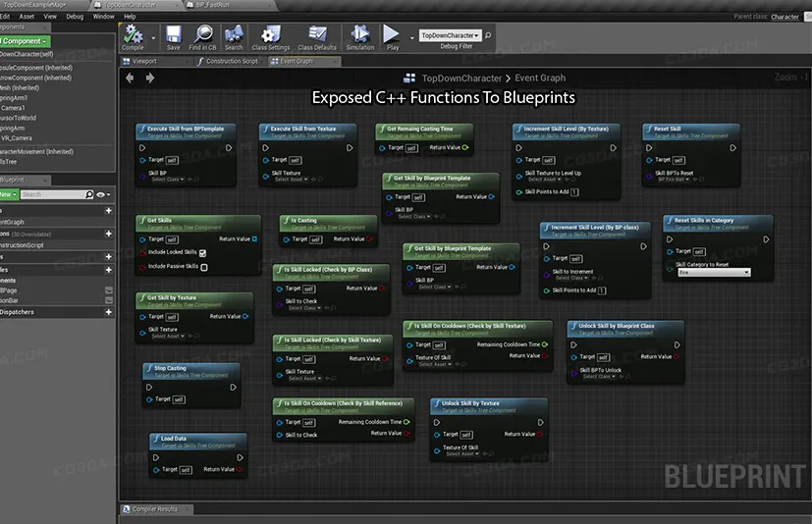Open the Window menu

[x=103, y=17]
